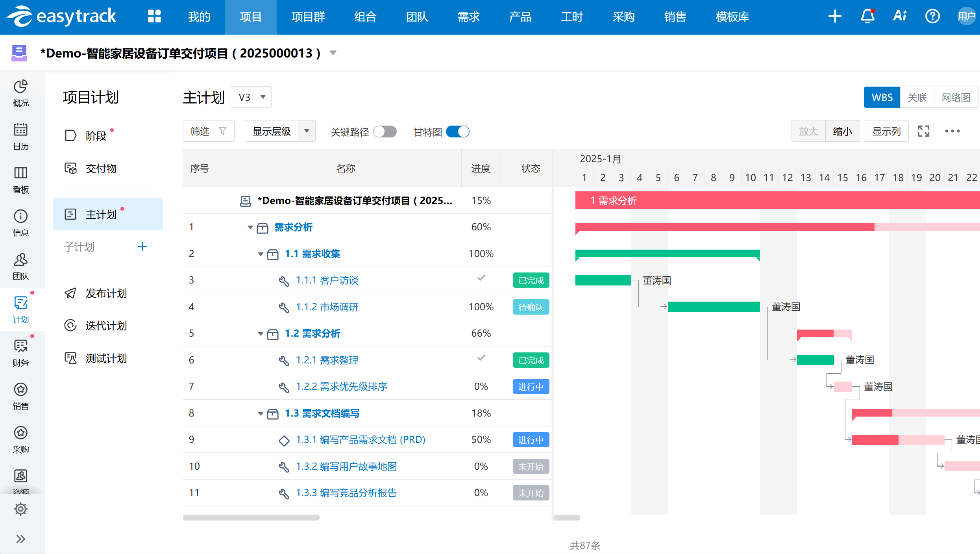Click the plus icon next to 子计划
Image resolution: width=980 pixels, height=554 pixels.
142,247
